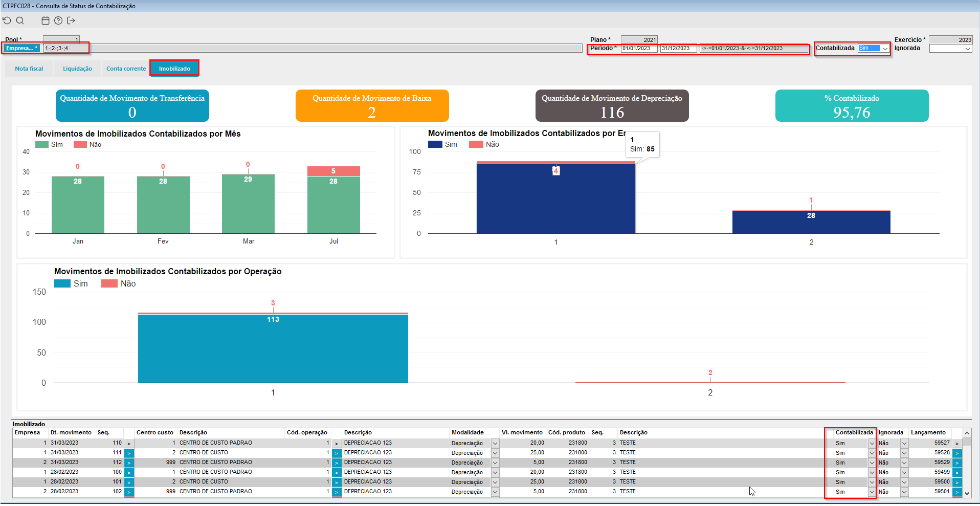Click the blue arrow beside Seq. 111
Screen dimensions: 980x506
click(129, 453)
